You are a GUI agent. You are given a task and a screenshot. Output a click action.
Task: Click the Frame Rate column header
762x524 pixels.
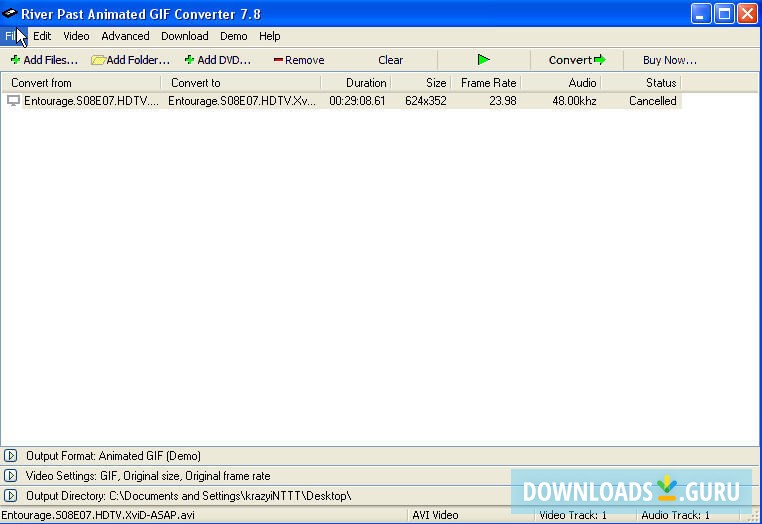[486, 83]
